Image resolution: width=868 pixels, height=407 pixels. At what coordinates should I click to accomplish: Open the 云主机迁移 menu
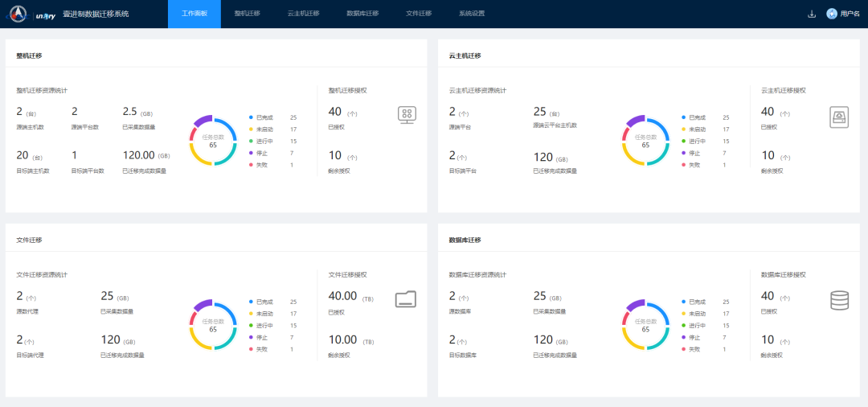[303, 14]
